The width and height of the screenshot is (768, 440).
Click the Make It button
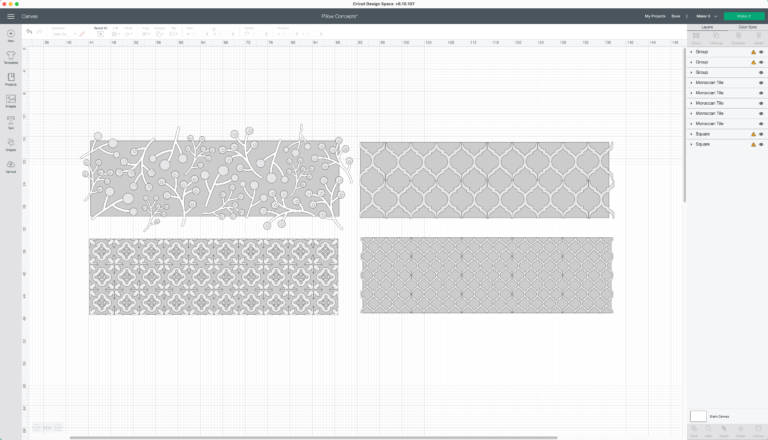(743, 16)
